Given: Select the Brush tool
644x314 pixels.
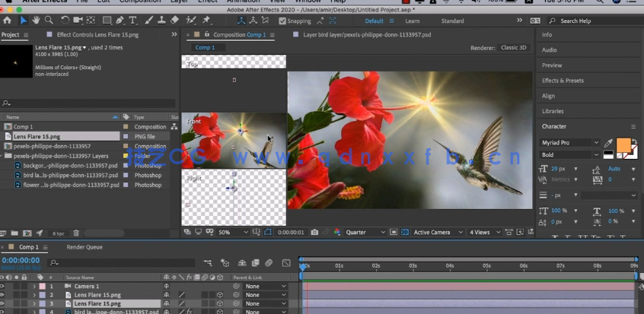Looking at the screenshot, I should [x=148, y=20].
